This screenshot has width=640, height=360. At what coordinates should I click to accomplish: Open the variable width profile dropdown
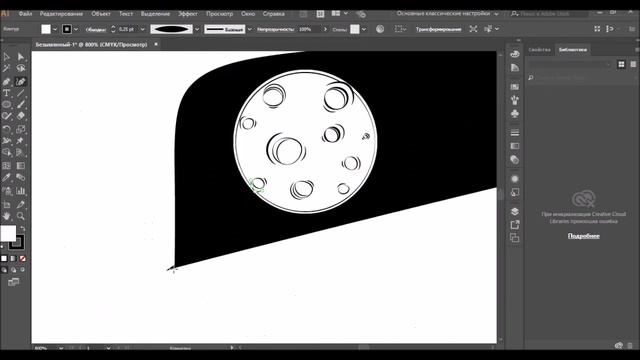click(x=197, y=29)
